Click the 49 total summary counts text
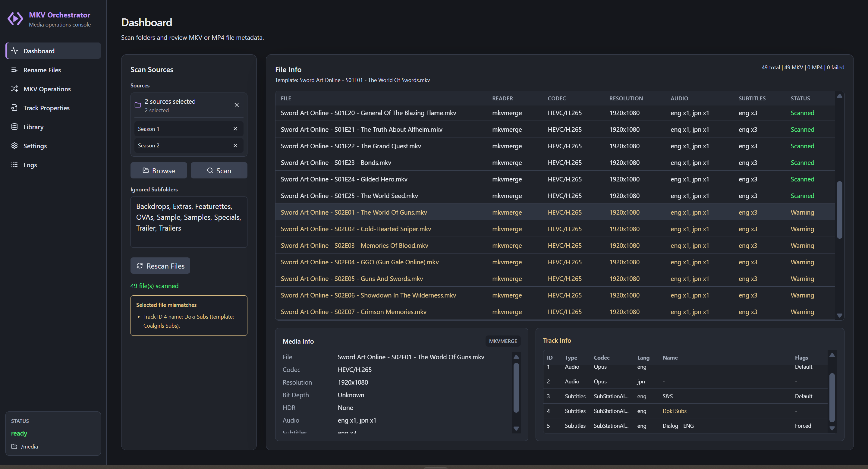 [803, 68]
